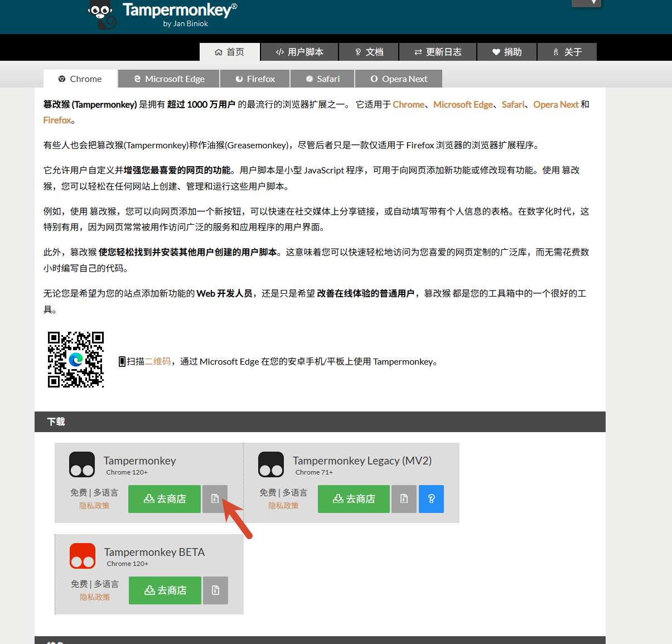The height and width of the screenshot is (644, 672).
Task: Click the Tampermonkey monkey logo in the header
Action: [x=103, y=14]
